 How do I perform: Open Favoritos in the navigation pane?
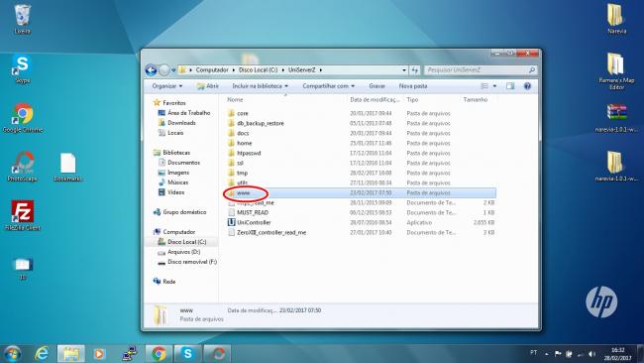(x=169, y=103)
